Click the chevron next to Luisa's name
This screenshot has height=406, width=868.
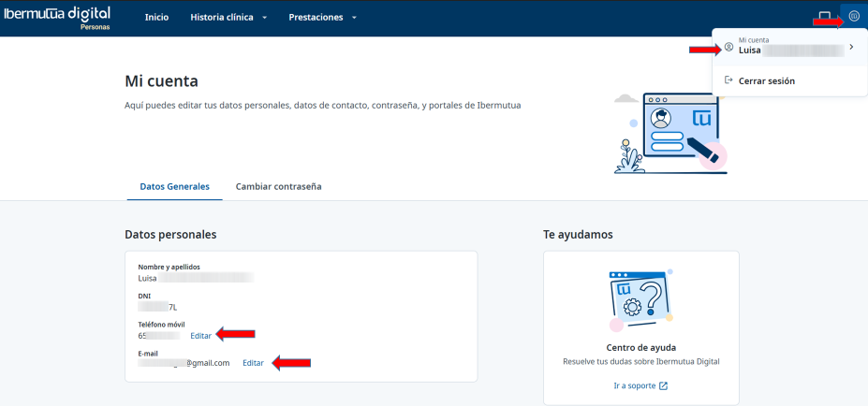(x=851, y=47)
